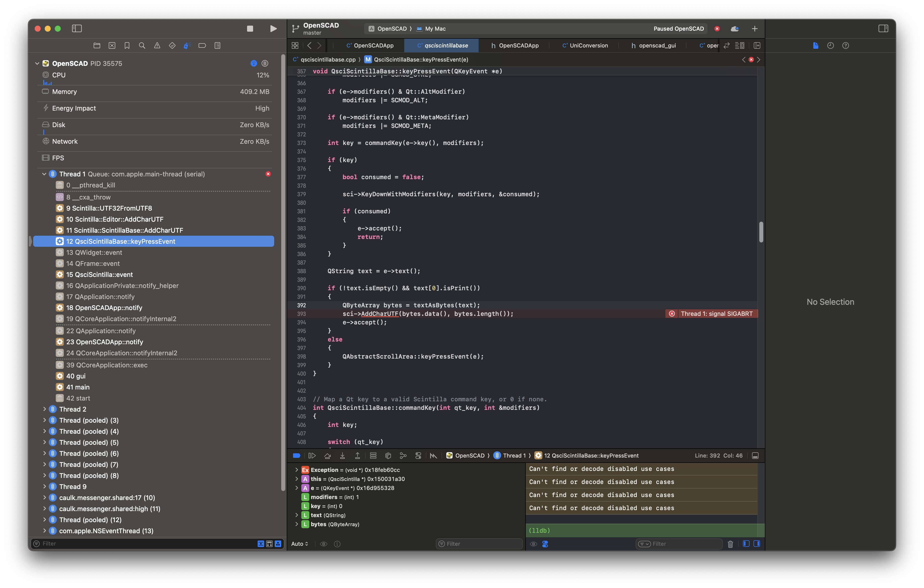
Task: Show the History inspector
Action: (830, 45)
